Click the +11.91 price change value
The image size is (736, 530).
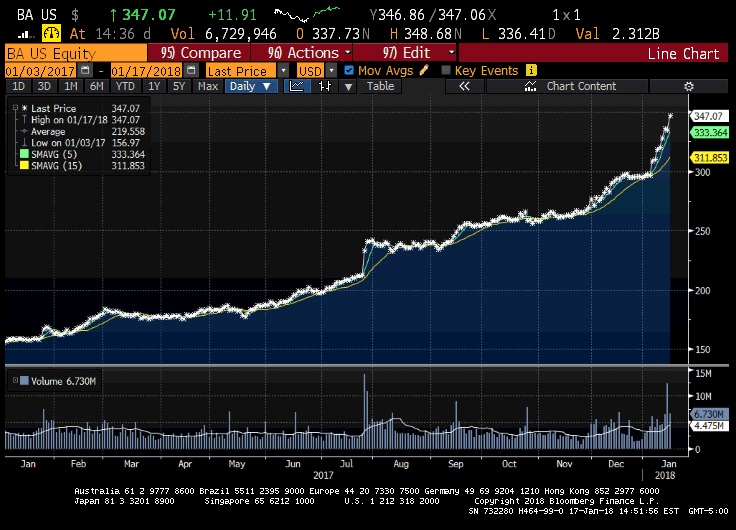click(232, 15)
